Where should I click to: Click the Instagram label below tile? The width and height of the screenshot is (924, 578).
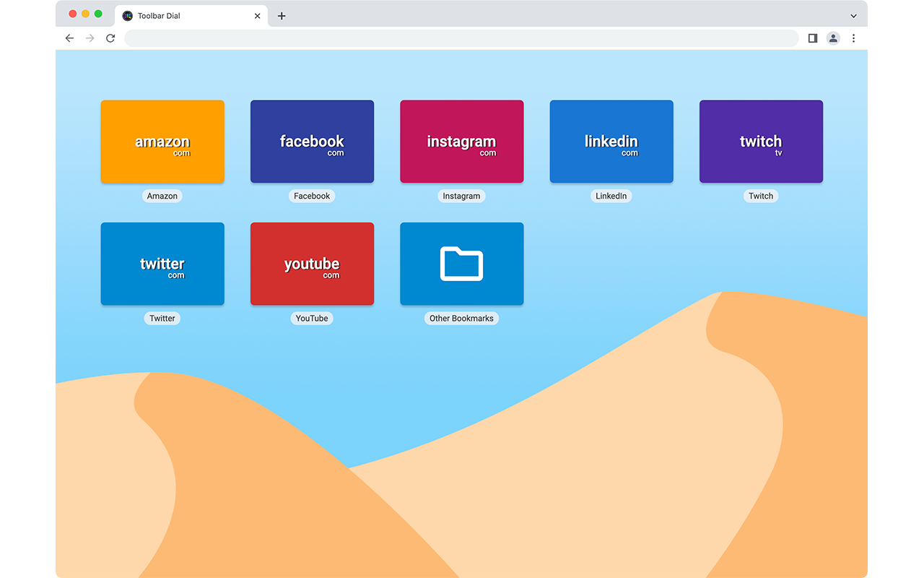tap(462, 196)
